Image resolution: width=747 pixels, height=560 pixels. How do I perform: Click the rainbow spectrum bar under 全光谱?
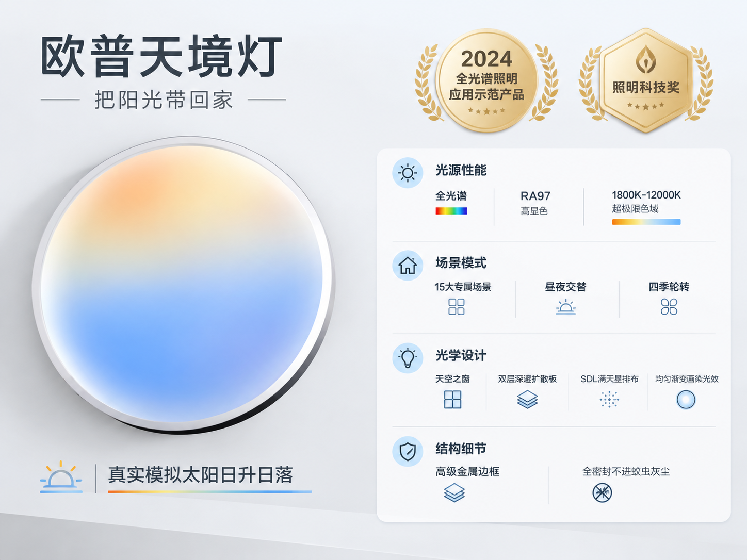451,211
